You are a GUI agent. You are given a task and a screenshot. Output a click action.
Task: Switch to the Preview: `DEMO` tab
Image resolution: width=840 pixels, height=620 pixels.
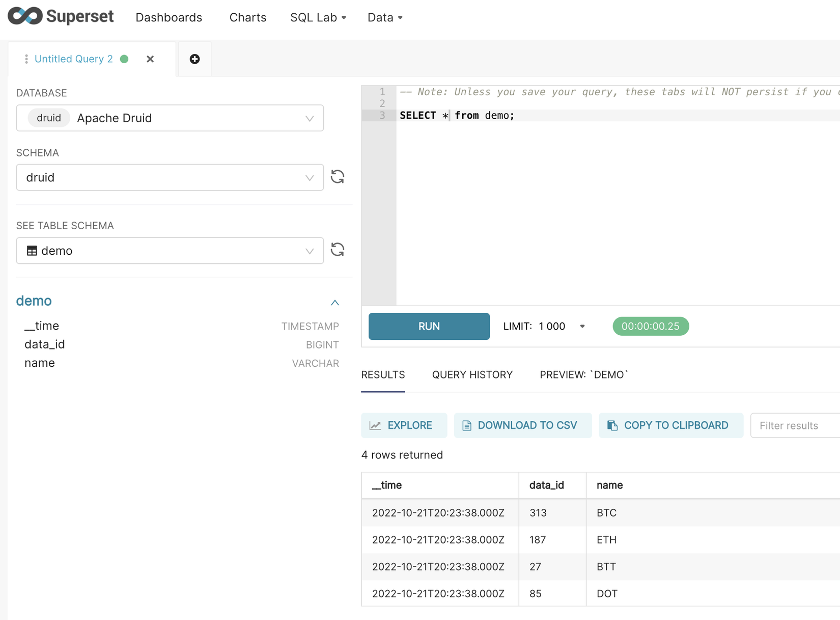tap(584, 375)
